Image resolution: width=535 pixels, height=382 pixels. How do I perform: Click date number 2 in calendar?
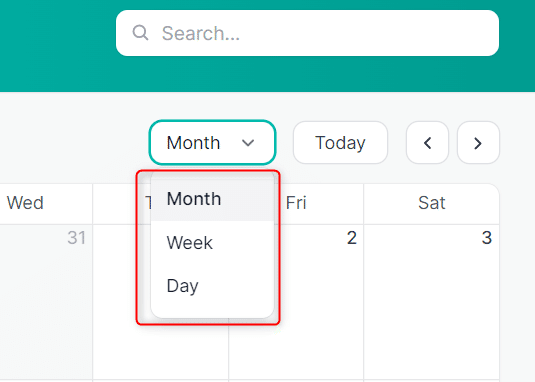352,238
